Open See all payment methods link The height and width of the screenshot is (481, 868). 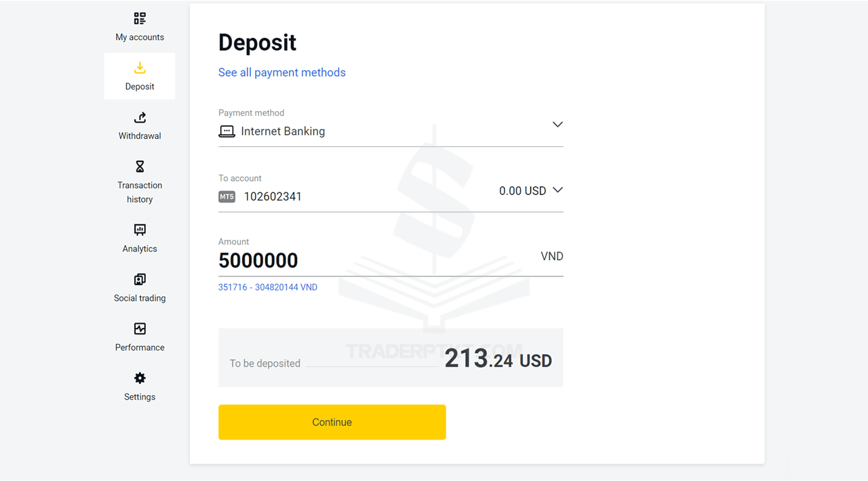click(x=282, y=72)
